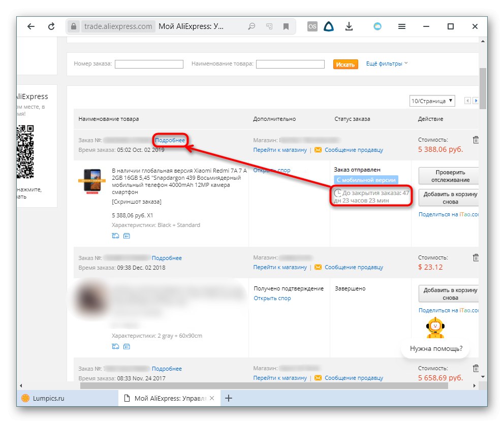This screenshot has width=504, height=423.
Task: Click the Xiaomi Redmi 7A product thumbnail
Action: 92,181
